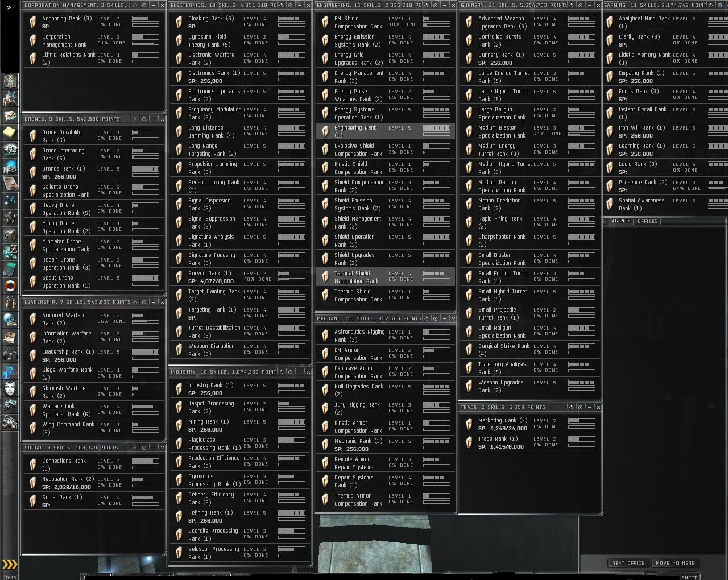Select the Veldspar Processing skill
The image size is (728, 580).
click(x=239, y=553)
